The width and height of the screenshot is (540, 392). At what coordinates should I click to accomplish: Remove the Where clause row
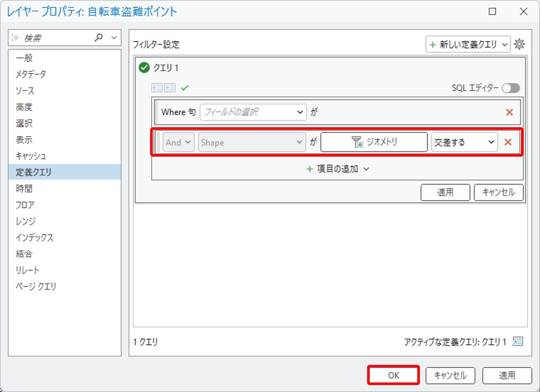tap(509, 112)
